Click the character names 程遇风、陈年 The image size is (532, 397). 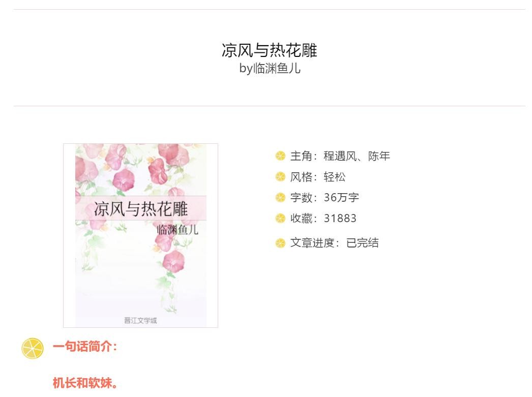tap(357, 156)
